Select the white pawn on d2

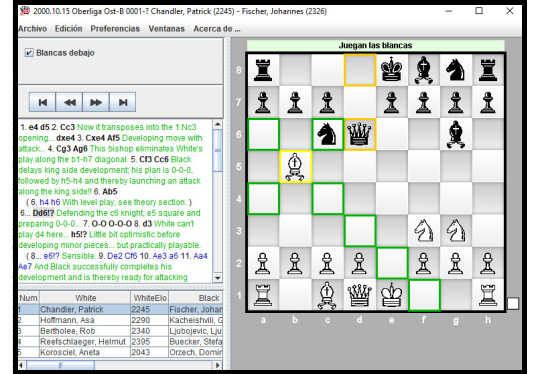click(x=360, y=263)
